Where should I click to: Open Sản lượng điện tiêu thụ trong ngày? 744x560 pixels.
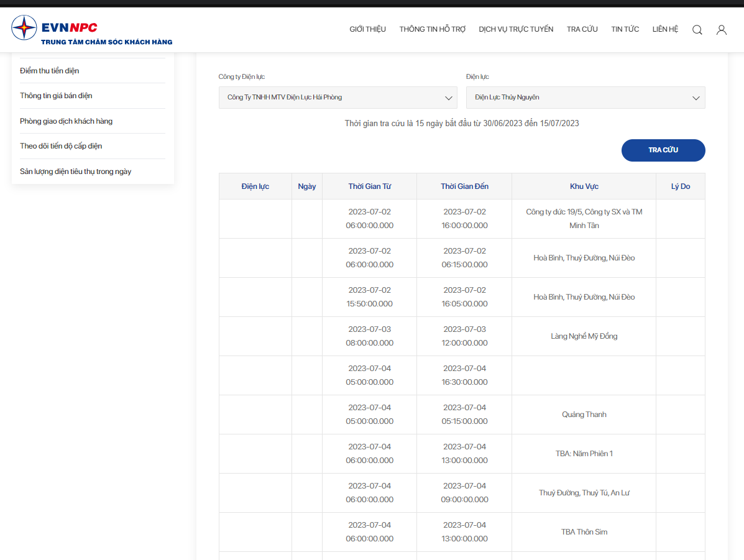click(75, 172)
